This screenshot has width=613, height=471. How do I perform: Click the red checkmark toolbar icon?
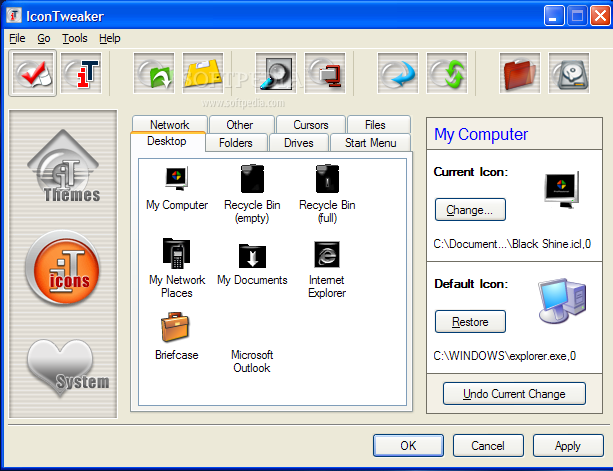[33, 73]
